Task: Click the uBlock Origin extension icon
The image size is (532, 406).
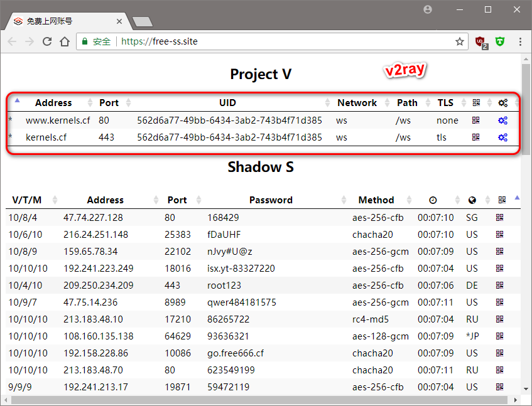Action: [x=481, y=43]
